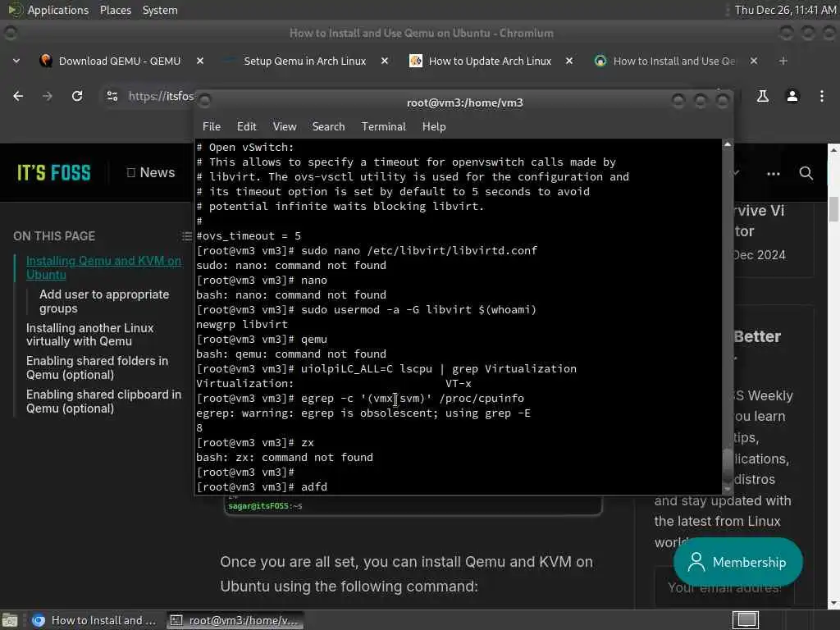Click the Chromium URL address bar
Image resolution: width=840 pixels, height=630 pixels.
click(160, 96)
